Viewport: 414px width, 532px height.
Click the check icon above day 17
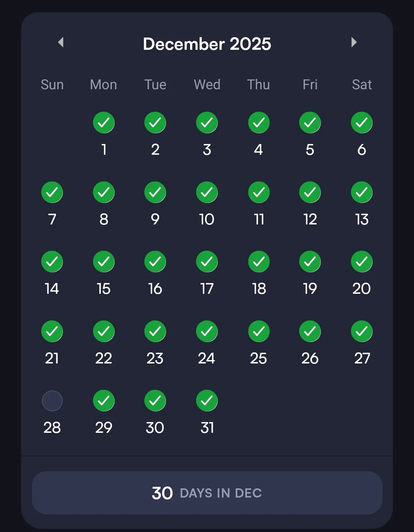point(207,262)
